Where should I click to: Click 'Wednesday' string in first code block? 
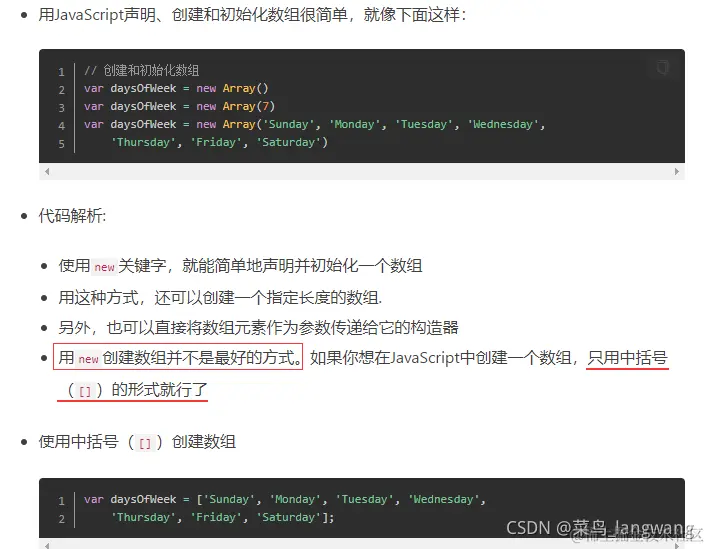click(x=503, y=124)
